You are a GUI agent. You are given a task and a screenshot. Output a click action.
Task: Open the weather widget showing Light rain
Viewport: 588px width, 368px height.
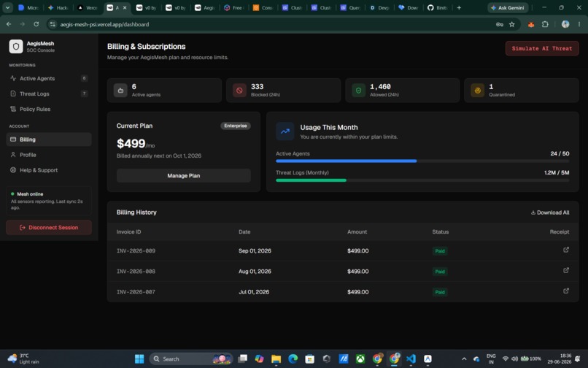(23, 359)
